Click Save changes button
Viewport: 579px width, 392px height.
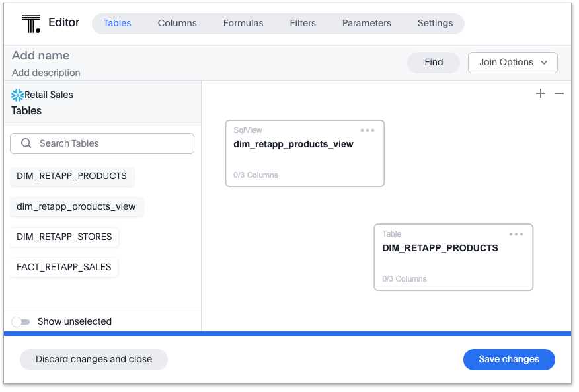pyautogui.click(x=509, y=360)
